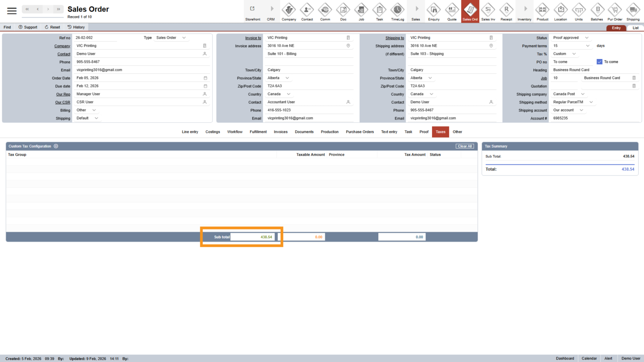Open the Pur Order cart icon
644x362 pixels.
[615, 11]
